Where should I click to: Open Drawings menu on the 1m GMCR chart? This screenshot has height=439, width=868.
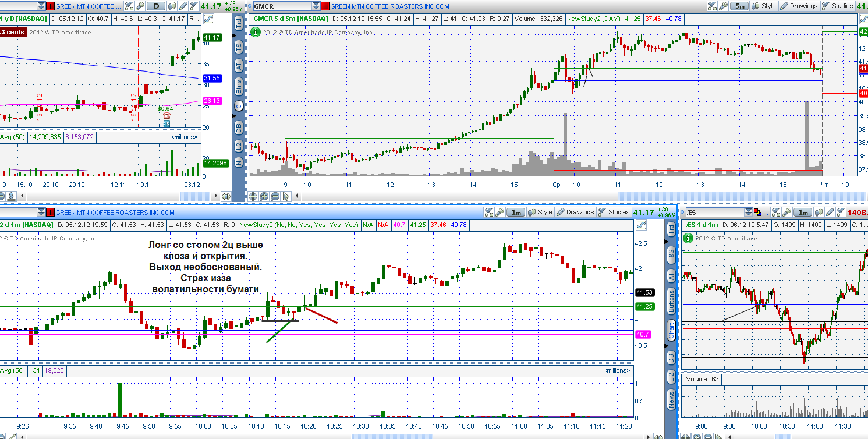575,212
